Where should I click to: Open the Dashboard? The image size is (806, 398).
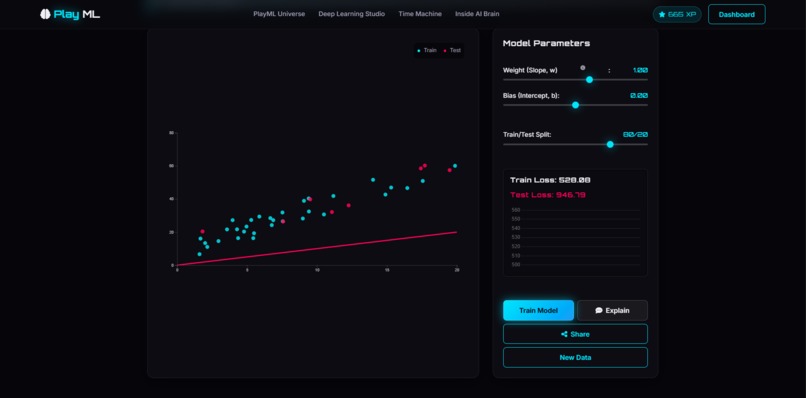(x=737, y=14)
